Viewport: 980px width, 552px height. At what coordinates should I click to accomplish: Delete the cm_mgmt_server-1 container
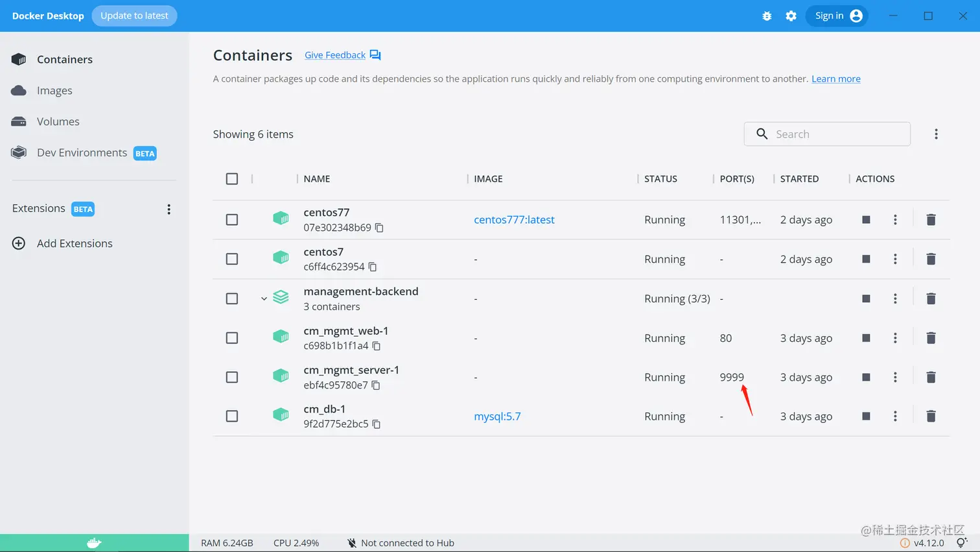931,377
